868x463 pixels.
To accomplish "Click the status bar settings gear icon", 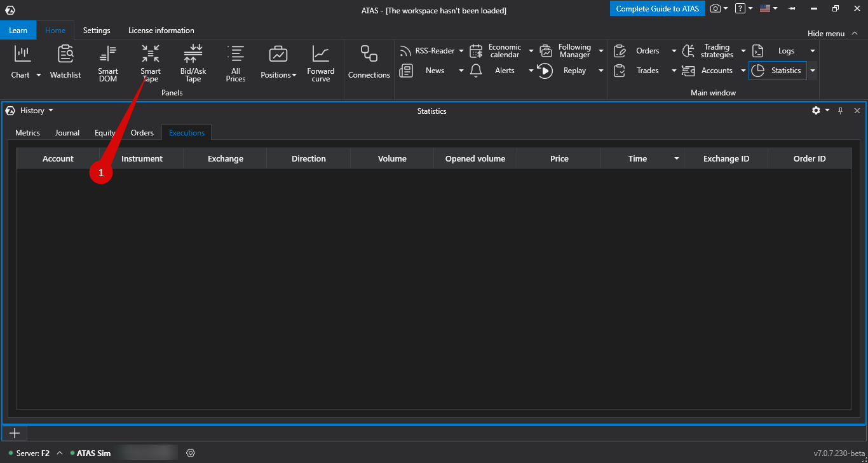I will pos(191,453).
